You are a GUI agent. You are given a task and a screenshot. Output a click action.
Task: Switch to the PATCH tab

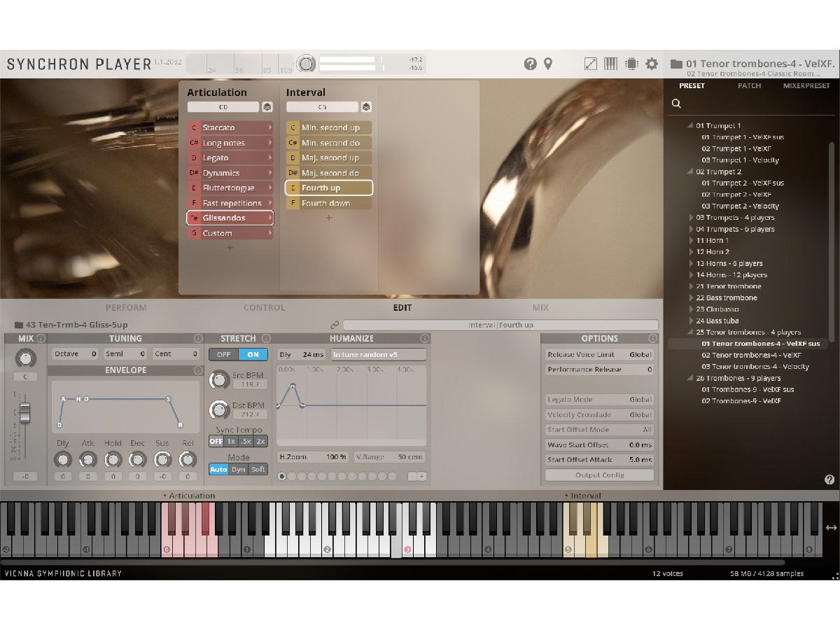tap(749, 85)
